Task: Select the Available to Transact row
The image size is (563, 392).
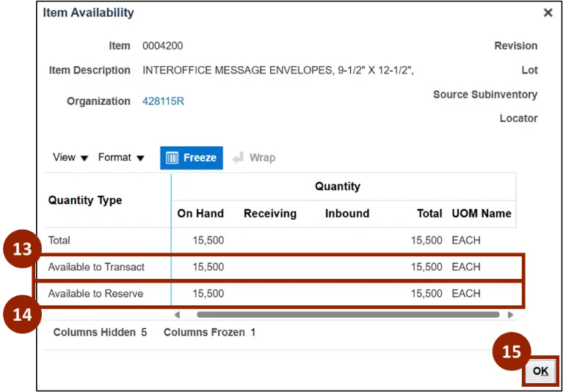Action: point(97,267)
